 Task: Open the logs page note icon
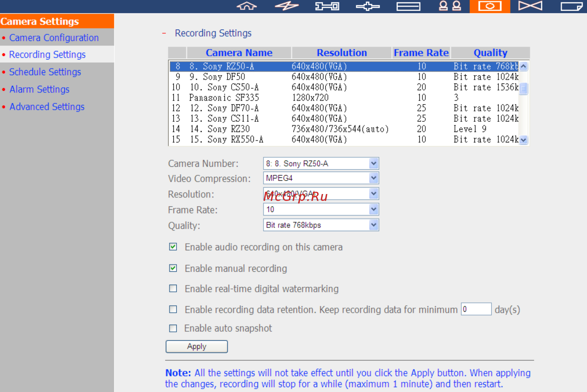point(571,6)
